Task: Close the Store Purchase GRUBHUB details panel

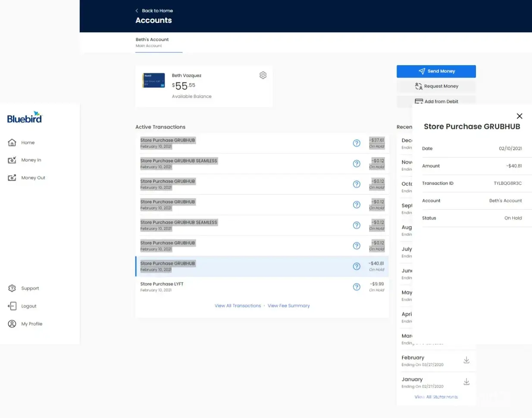Action: (x=519, y=116)
